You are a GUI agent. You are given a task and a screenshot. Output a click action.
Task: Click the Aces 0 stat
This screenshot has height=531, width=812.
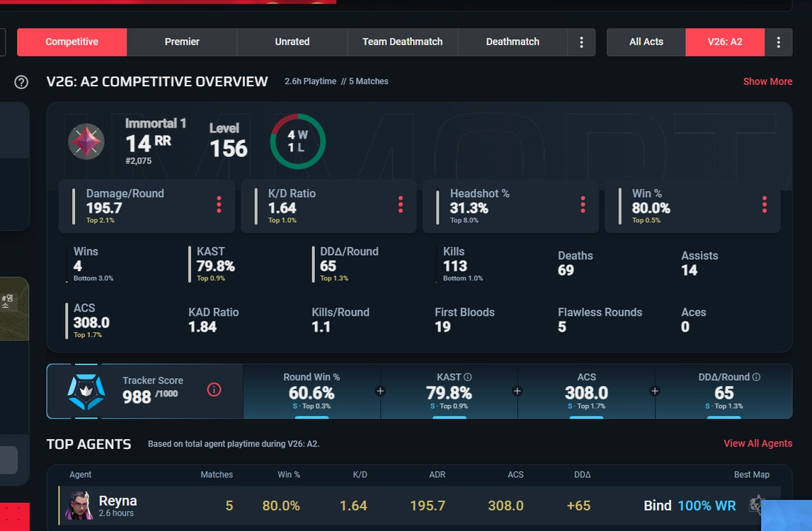[x=693, y=319]
